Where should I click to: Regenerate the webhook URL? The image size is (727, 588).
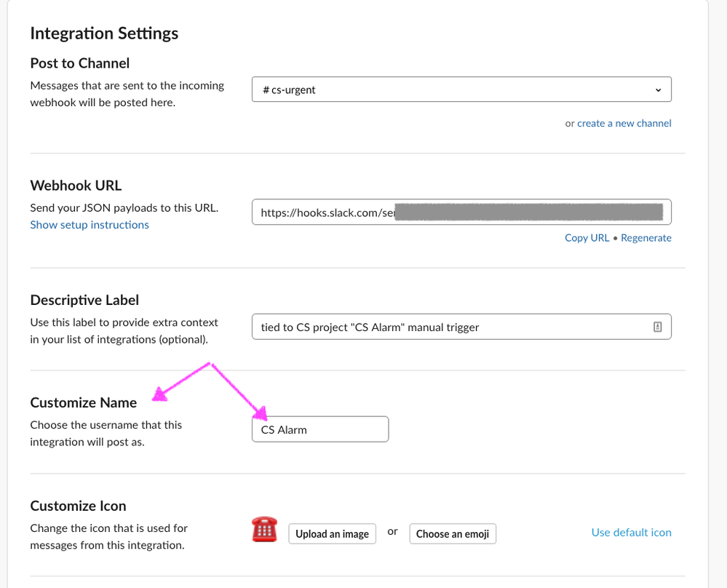[x=646, y=238]
